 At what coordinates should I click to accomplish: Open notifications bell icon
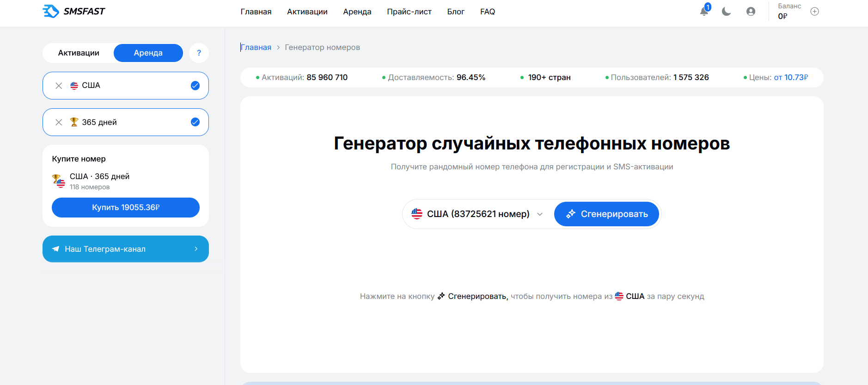[704, 11]
